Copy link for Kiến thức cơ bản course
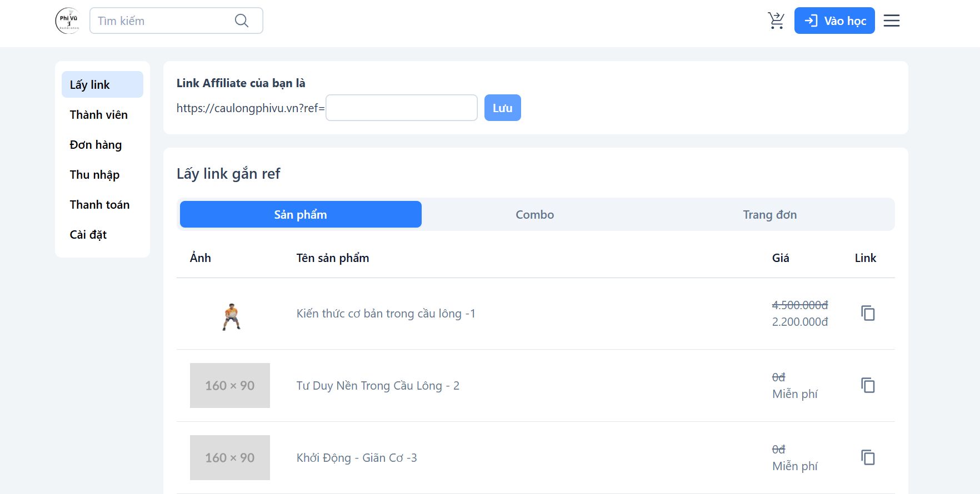 [868, 314]
